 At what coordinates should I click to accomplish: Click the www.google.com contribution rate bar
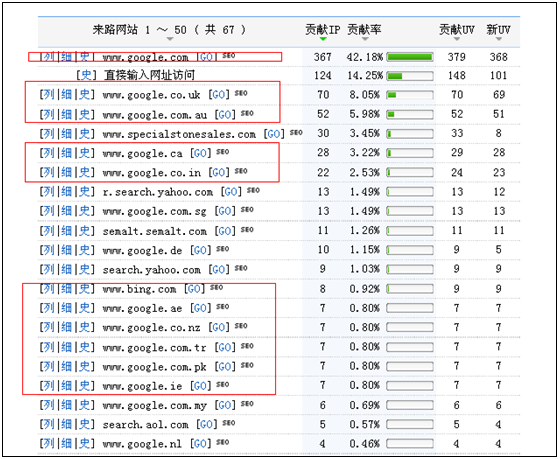click(x=410, y=56)
